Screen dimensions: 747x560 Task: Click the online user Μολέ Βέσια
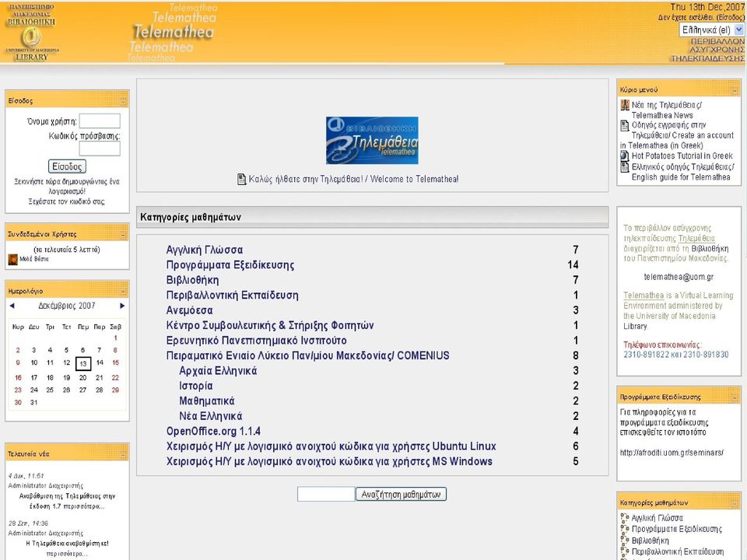coord(33,260)
